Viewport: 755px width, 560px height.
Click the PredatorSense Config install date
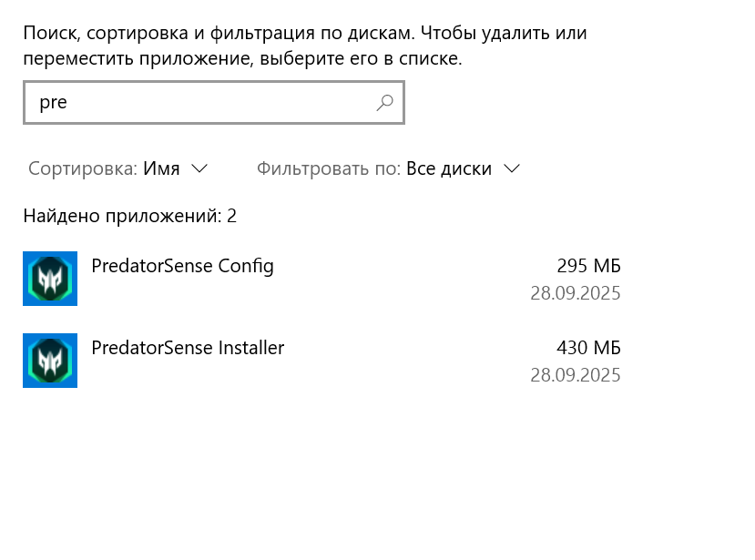(x=576, y=293)
